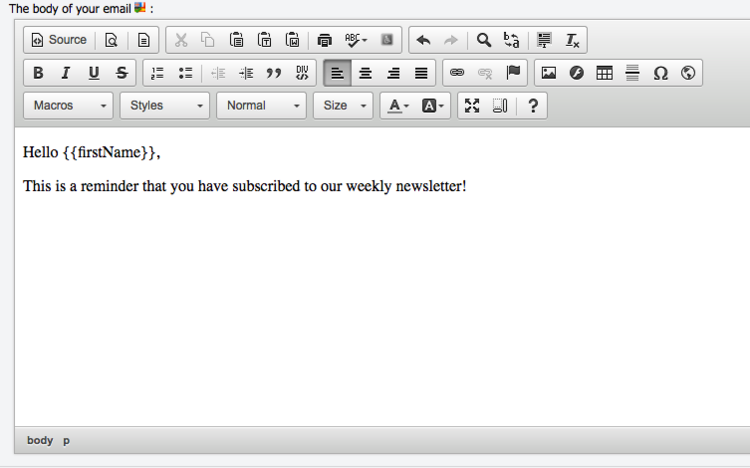This screenshot has height=468, width=750.
Task: Open the Macros dropdown
Action: [68, 105]
